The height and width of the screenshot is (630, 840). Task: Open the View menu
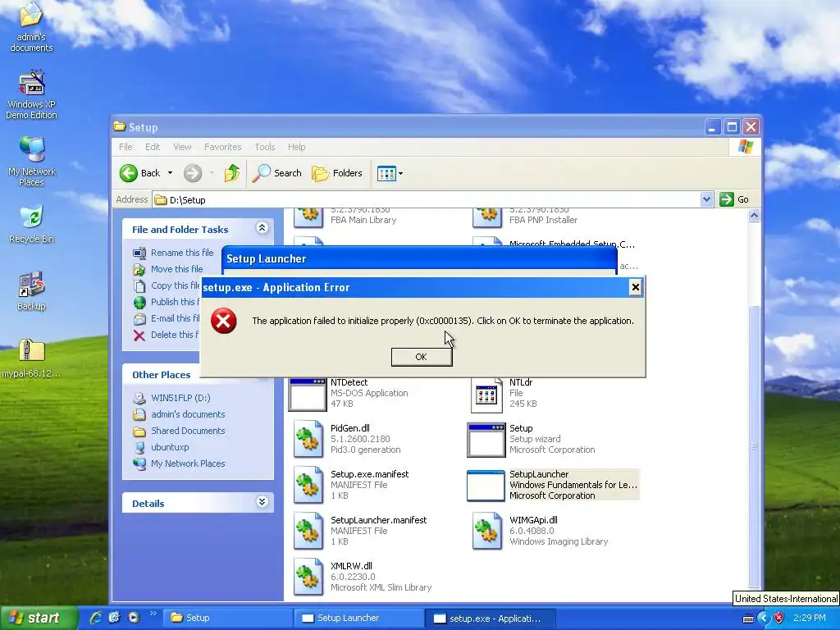[x=182, y=147]
